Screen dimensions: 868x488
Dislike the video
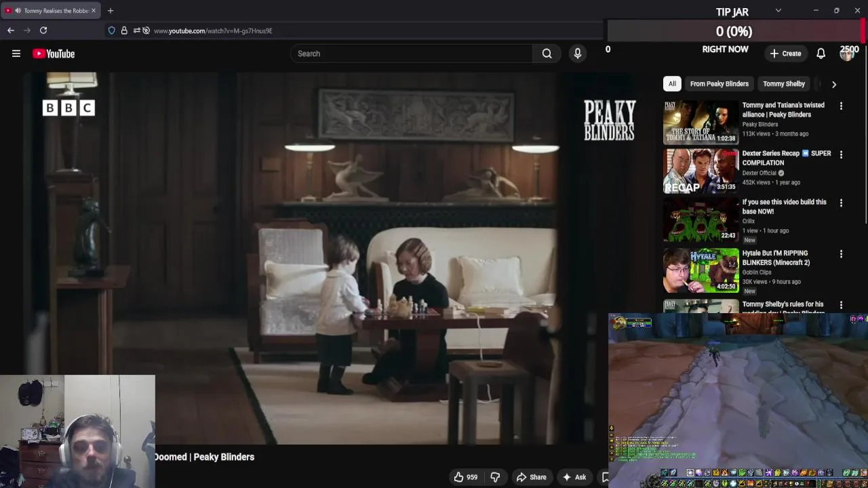(x=495, y=477)
